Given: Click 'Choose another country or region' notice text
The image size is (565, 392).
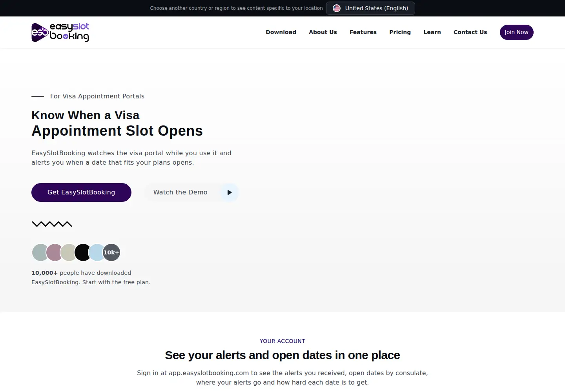Looking at the screenshot, I should [x=236, y=8].
